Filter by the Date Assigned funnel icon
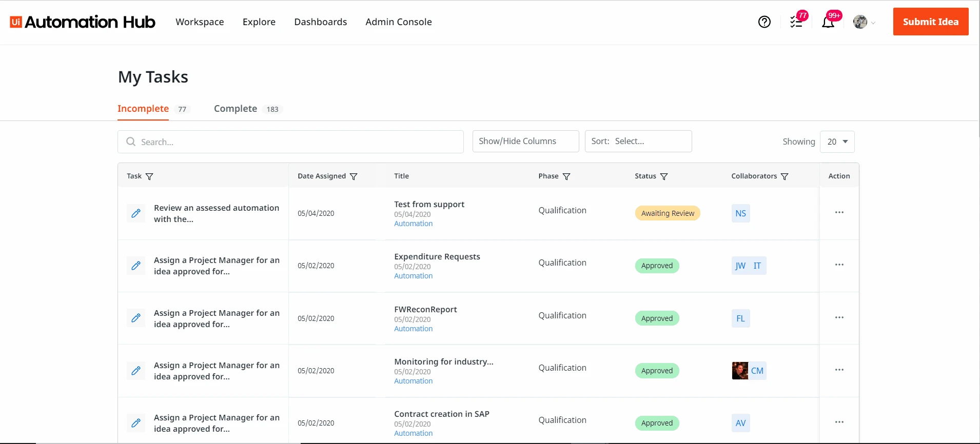This screenshot has width=980, height=444. [354, 176]
